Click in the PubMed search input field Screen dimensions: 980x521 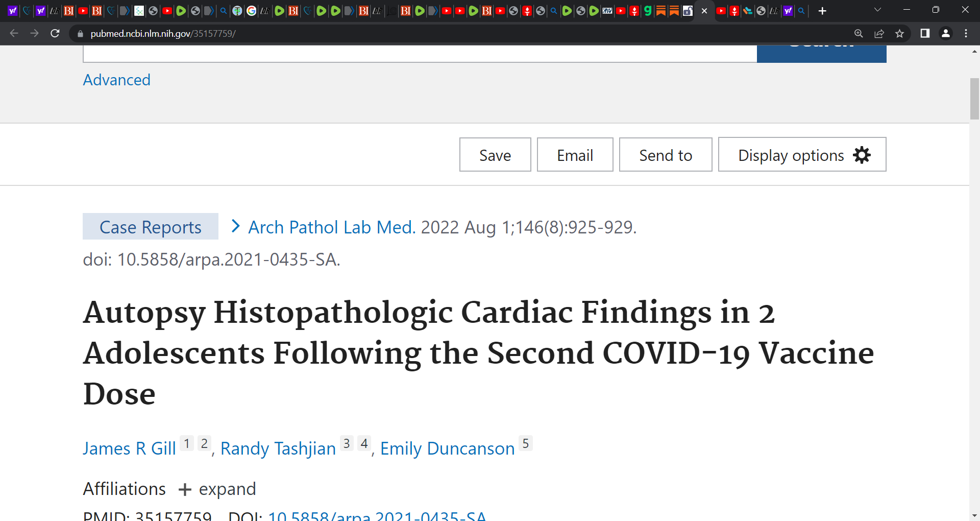point(420,54)
